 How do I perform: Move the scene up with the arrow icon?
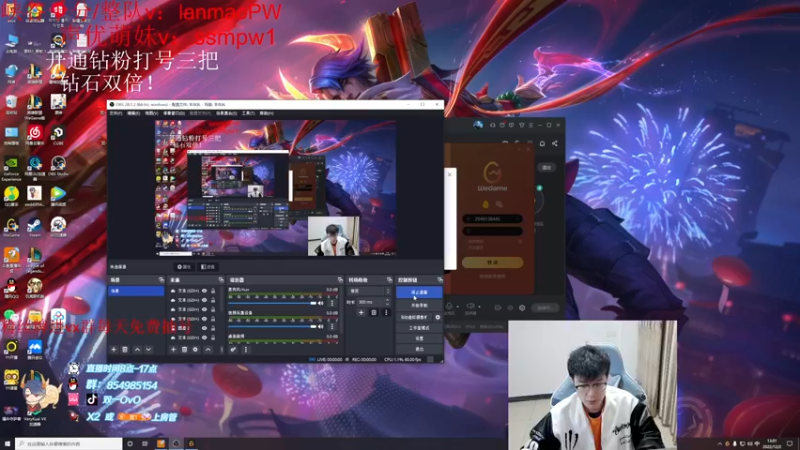tap(137, 349)
